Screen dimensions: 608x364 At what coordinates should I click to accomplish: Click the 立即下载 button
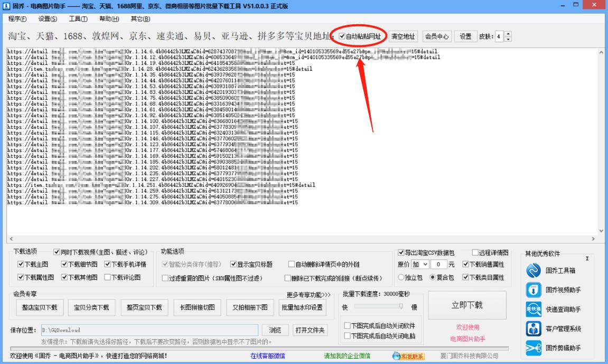click(467, 305)
